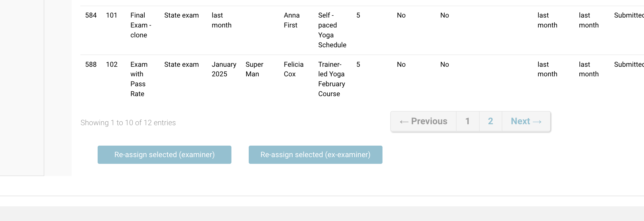Screen dimensions: 644x221
Task: Click the Final Exam - clone name cell
Action: (x=141, y=25)
